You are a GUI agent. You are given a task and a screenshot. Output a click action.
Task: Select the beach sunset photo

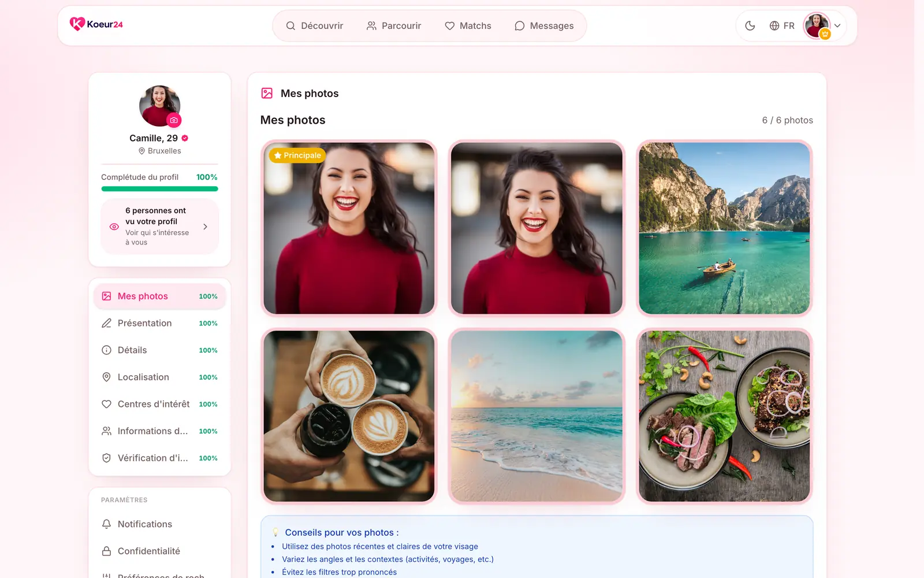click(x=536, y=416)
